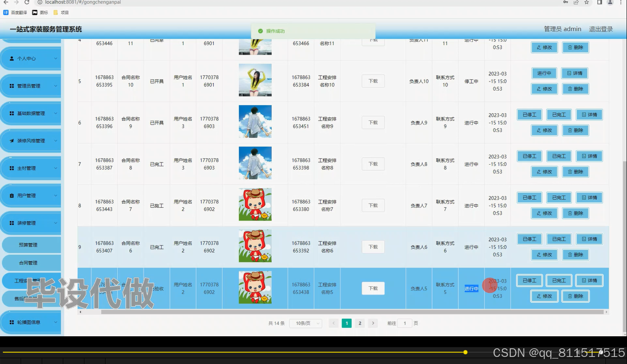
Task: Click 下载 button in 工程安排名称7 row
Action: click(373, 206)
